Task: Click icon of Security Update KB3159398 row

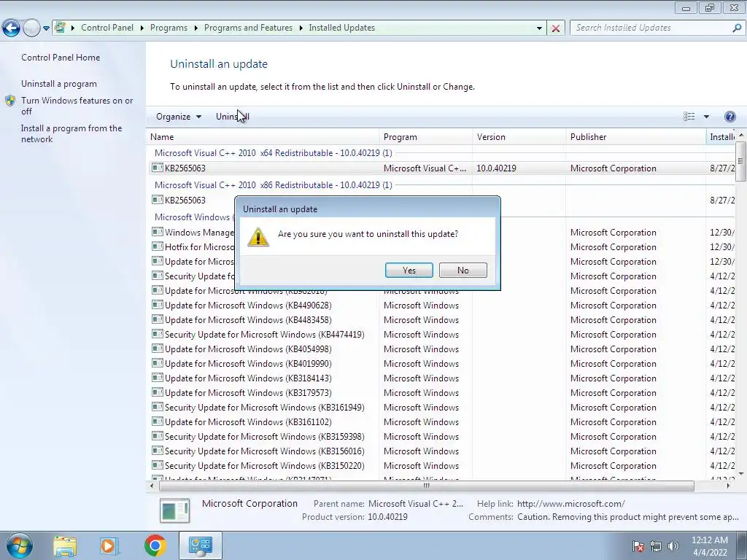Action: [158, 436]
